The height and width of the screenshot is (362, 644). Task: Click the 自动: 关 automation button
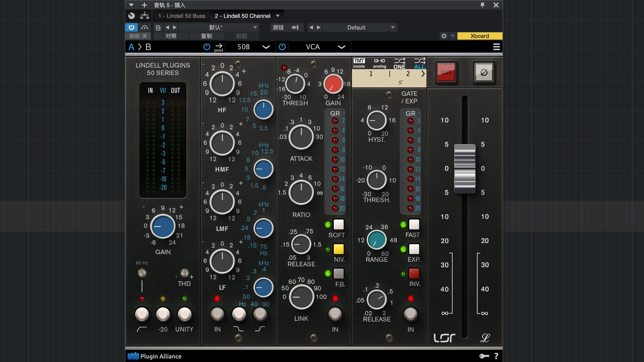(x=138, y=36)
